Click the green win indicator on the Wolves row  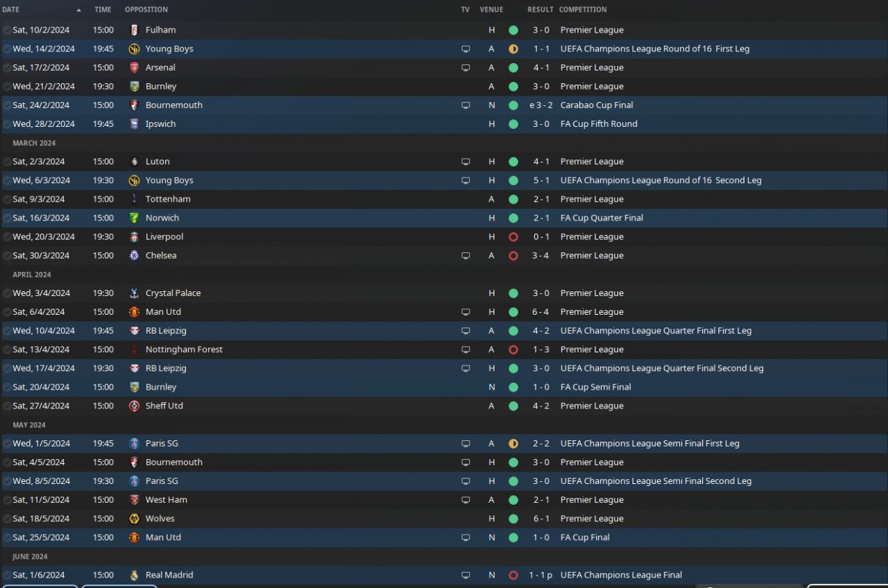pyautogui.click(x=513, y=519)
